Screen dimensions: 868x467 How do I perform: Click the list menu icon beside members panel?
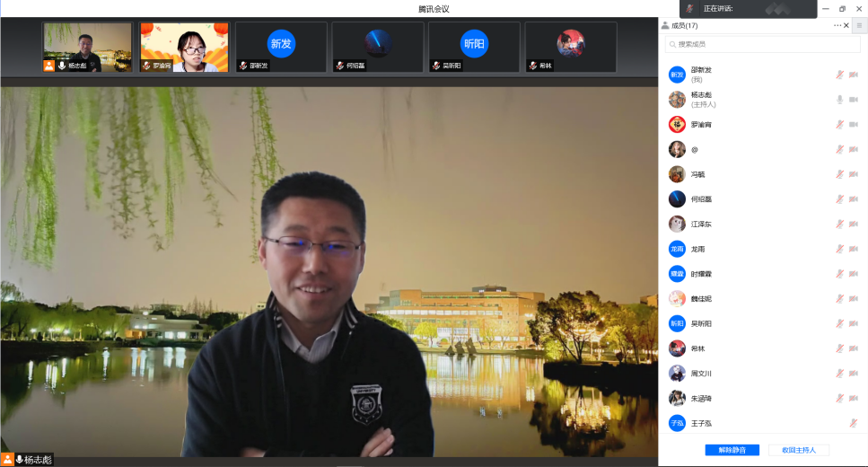[859, 25]
